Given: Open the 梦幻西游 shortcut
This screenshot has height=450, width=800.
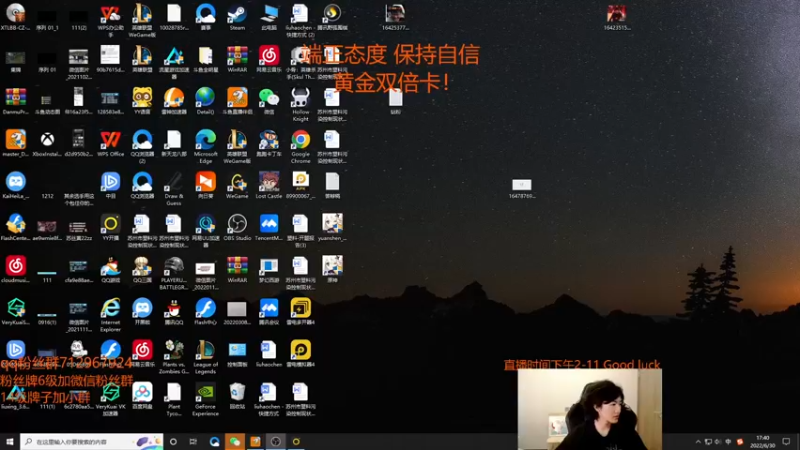Looking at the screenshot, I should point(269,270).
